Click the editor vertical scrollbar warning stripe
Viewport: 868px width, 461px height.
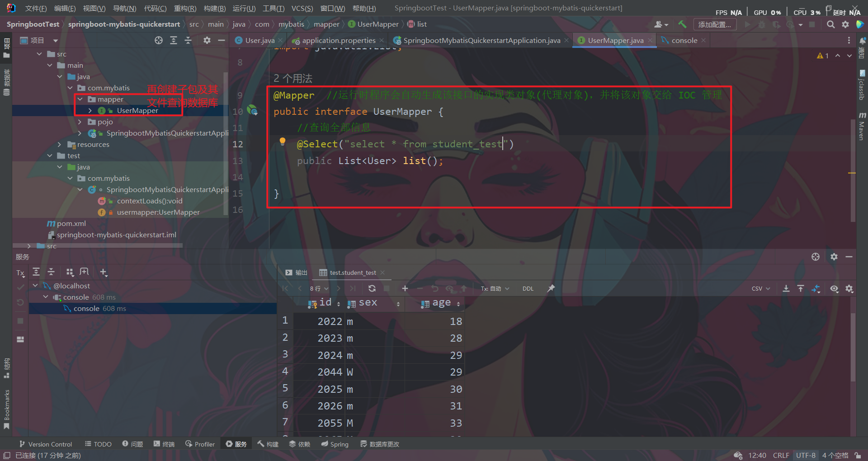pos(852,173)
